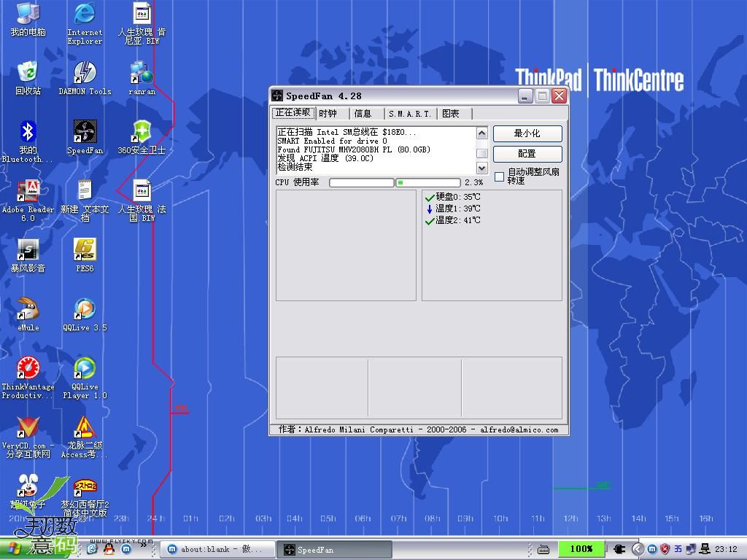
Task: Click log line SMART Enabled for drive 0
Action: point(332,141)
